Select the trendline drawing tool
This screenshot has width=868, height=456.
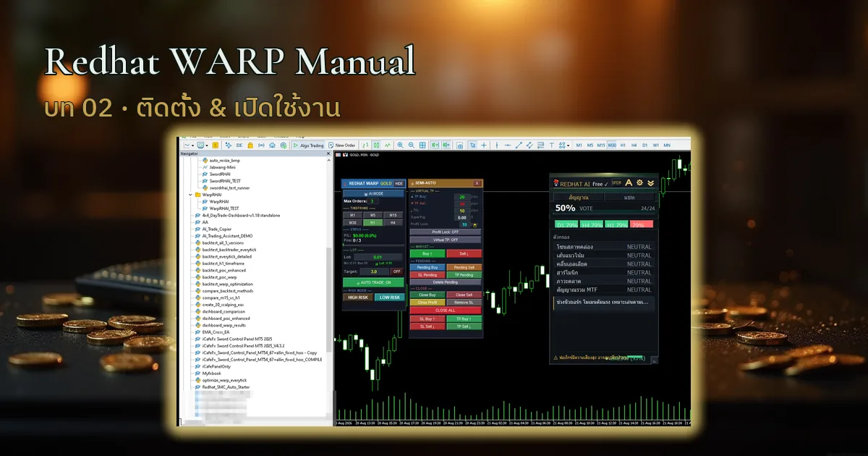point(519,145)
